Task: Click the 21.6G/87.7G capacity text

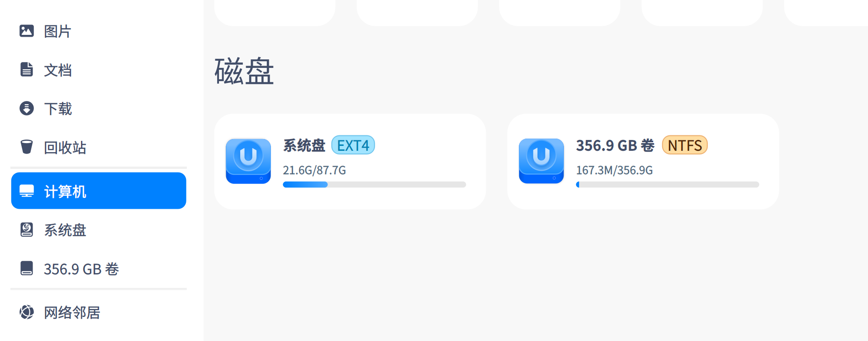Action: pos(314,170)
